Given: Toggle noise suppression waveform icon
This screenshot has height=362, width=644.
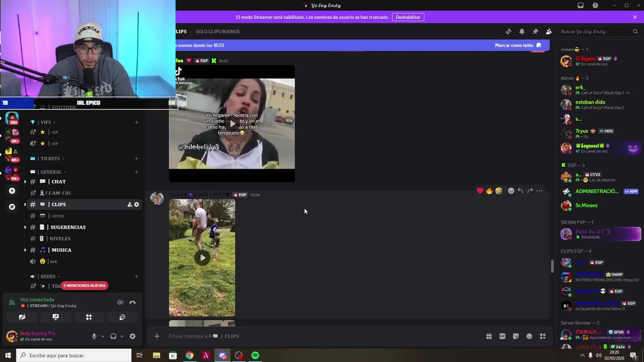Looking at the screenshot, I should [x=120, y=303].
